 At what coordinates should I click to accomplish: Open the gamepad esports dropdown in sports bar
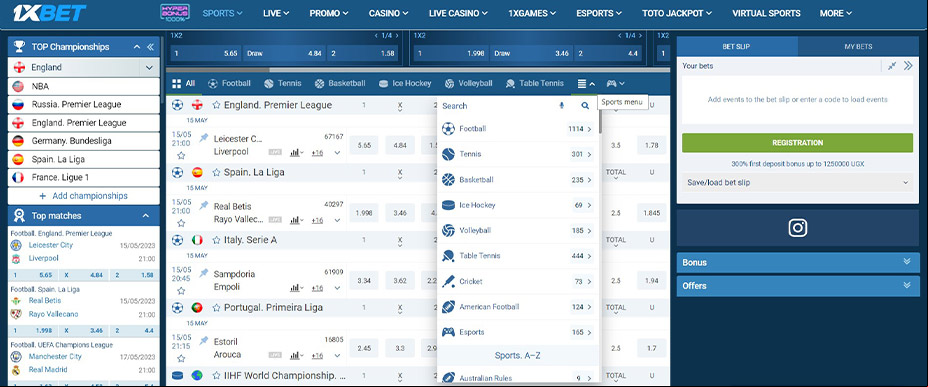click(x=616, y=83)
